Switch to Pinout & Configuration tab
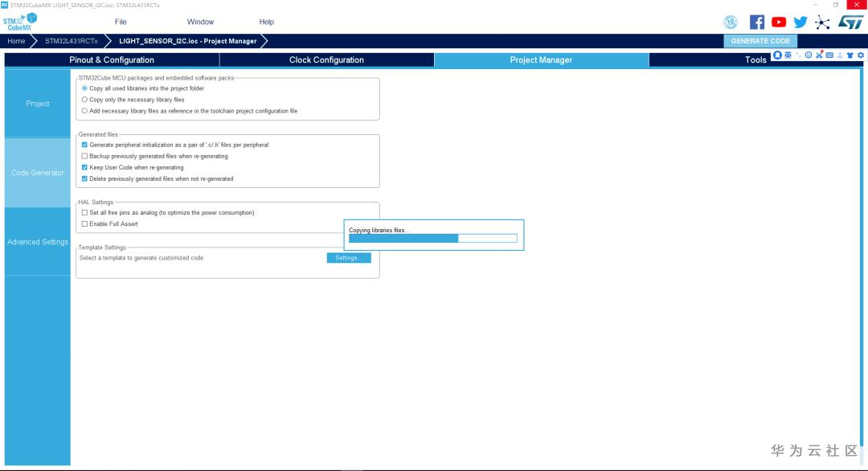 (112, 59)
